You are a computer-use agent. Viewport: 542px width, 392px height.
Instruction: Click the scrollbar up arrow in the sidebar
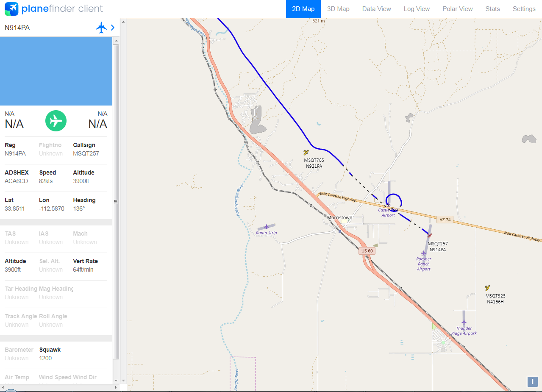coord(116,40)
